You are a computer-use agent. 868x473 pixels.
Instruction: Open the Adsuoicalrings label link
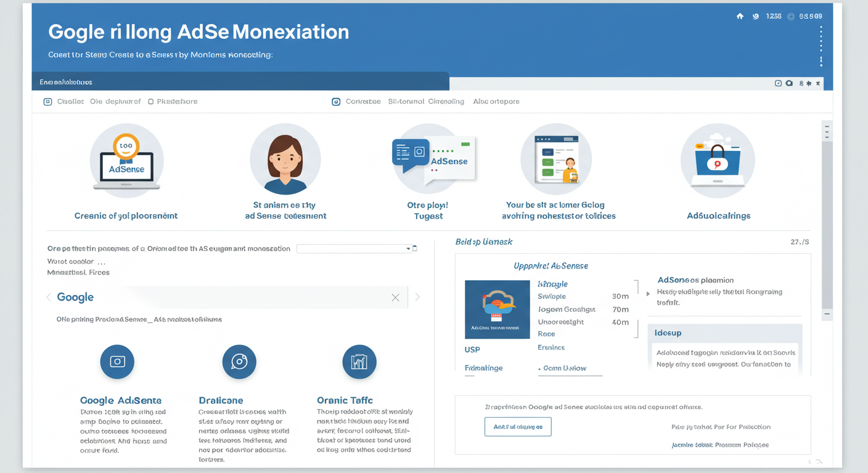click(719, 216)
